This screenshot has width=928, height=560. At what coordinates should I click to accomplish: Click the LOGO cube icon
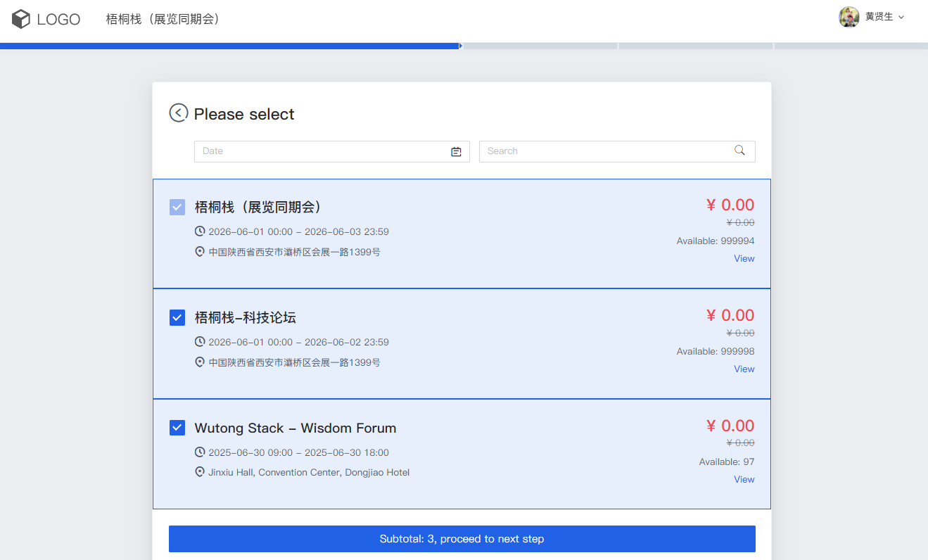pos(21,19)
